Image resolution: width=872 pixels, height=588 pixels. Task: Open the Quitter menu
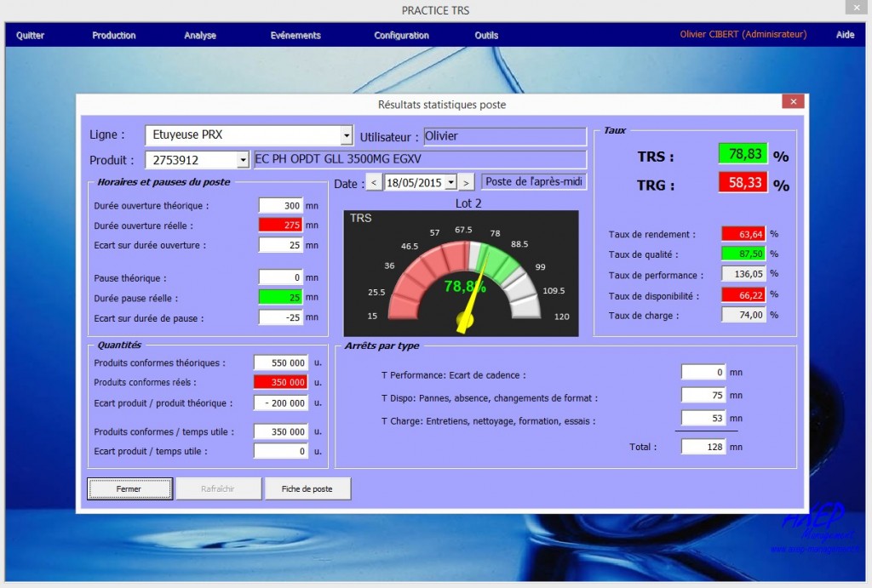30,35
